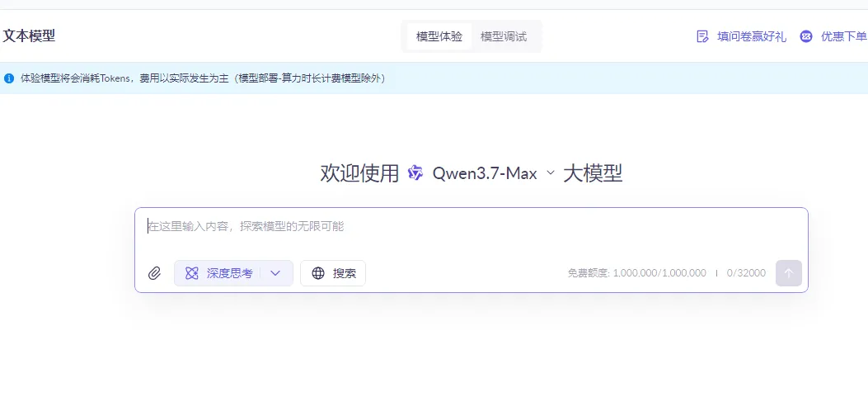This screenshot has width=868, height=411.
Task: Switch to the 模型体验 tab
Action: [x=439, y=36]
